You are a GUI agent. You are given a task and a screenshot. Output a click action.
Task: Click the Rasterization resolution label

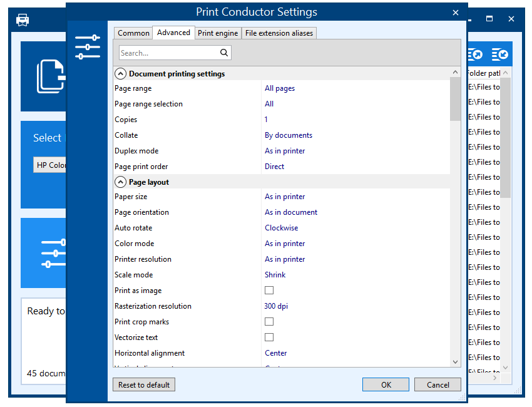click(x=153, y=306)
